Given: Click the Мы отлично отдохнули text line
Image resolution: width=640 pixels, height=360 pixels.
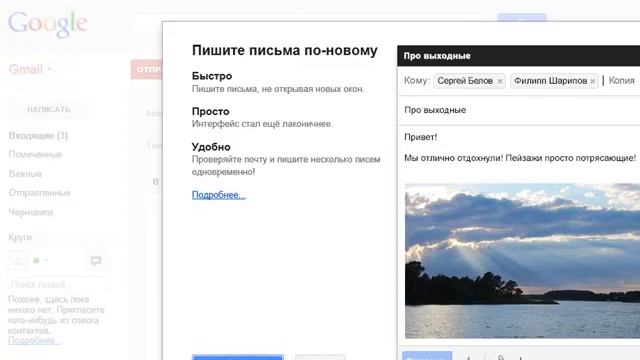Looking at the screenshot, I should 520,158.
